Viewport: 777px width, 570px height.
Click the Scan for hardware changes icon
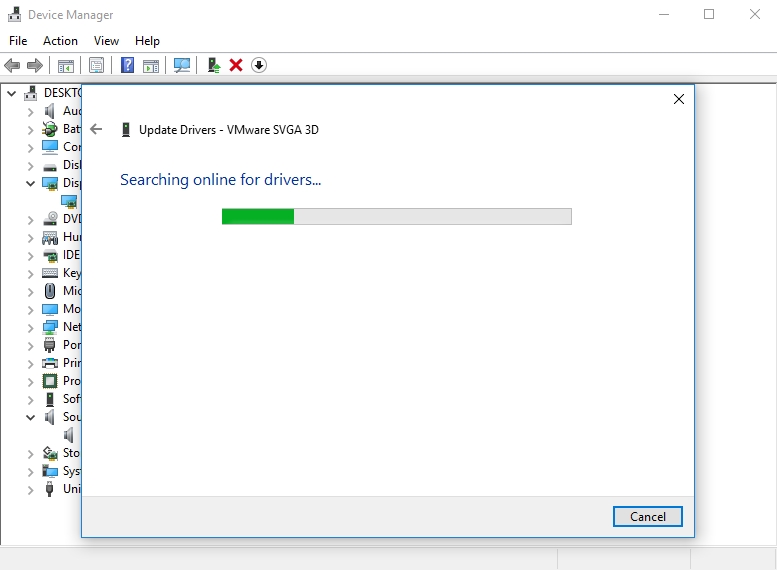(182, 65)
